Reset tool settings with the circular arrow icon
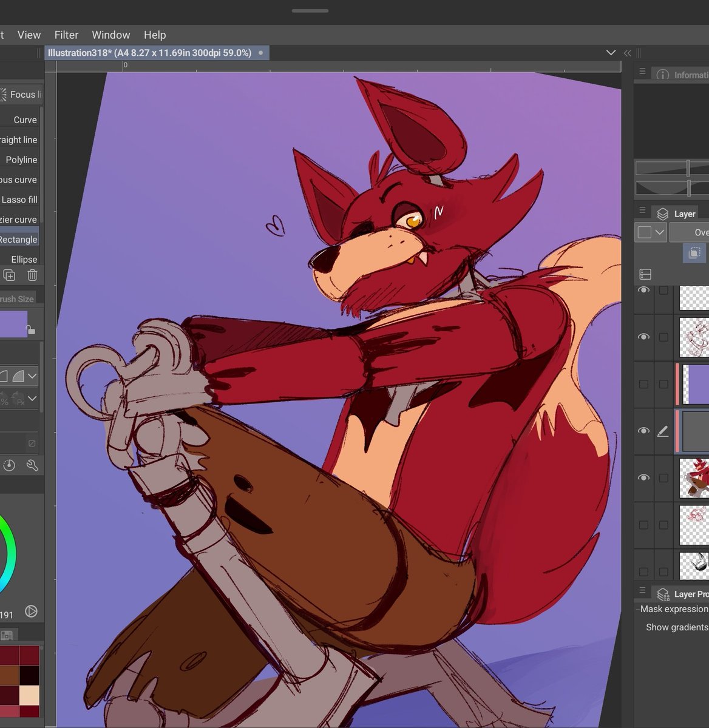Viewport: 709px width, 728px height. coord(9,465)
